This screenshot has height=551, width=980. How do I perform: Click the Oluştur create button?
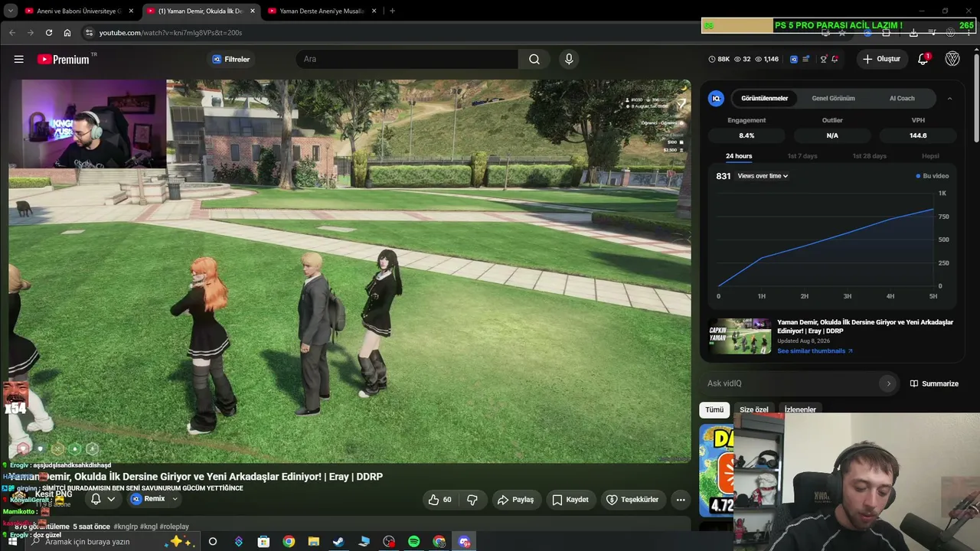881,59
